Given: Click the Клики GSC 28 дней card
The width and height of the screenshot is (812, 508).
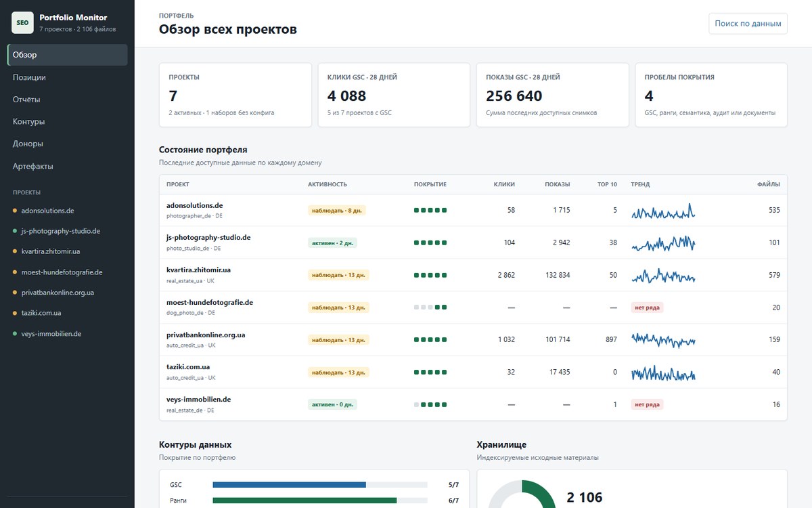Looking at the screenshot, I should pyautogui.click(x=394, y=95).
